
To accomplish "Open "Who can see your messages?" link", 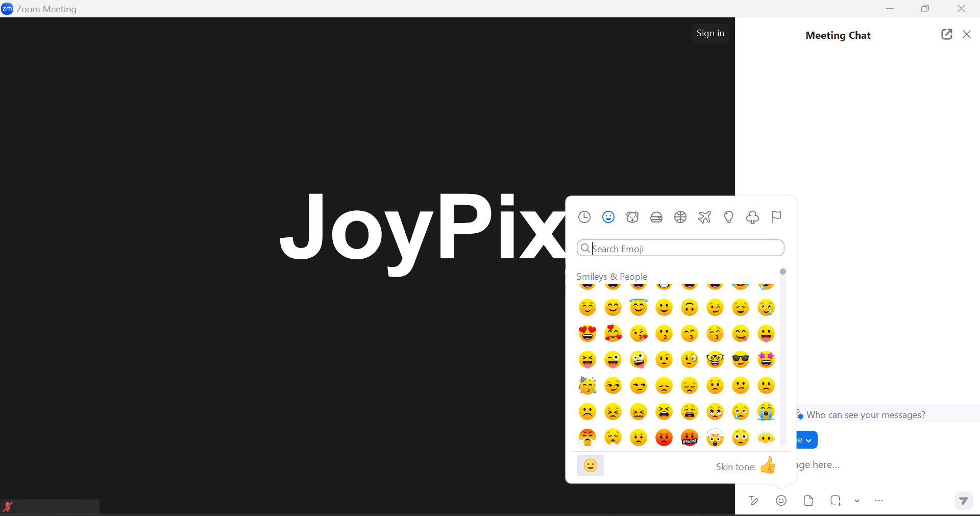I will 866,415.
